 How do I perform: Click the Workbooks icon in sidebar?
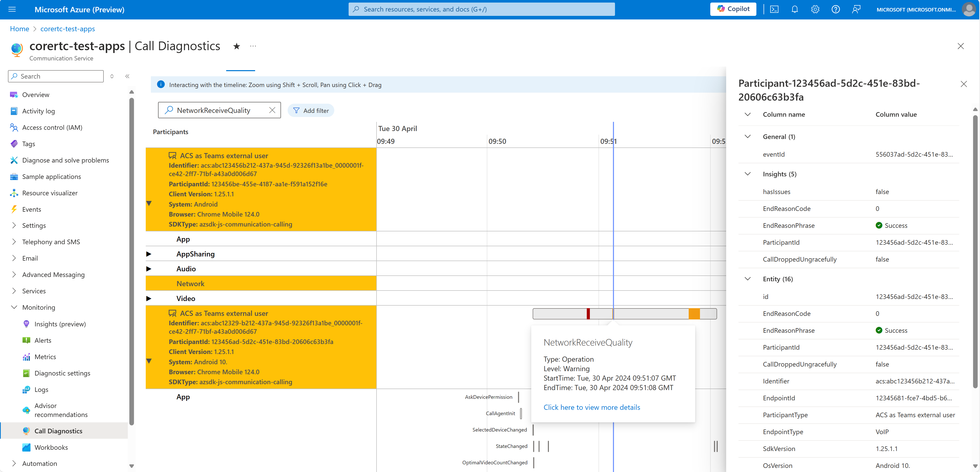click(x=26, y=447)
